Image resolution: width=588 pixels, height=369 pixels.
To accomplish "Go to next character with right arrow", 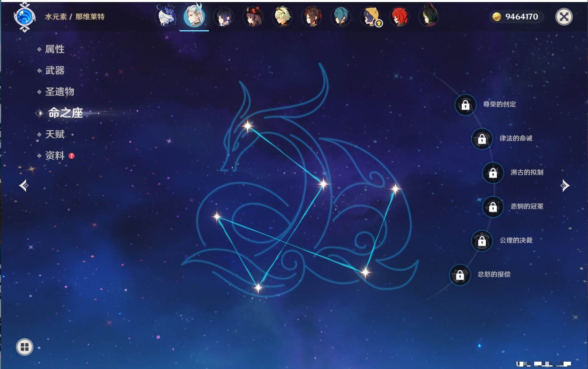I will tap(565, 186).
